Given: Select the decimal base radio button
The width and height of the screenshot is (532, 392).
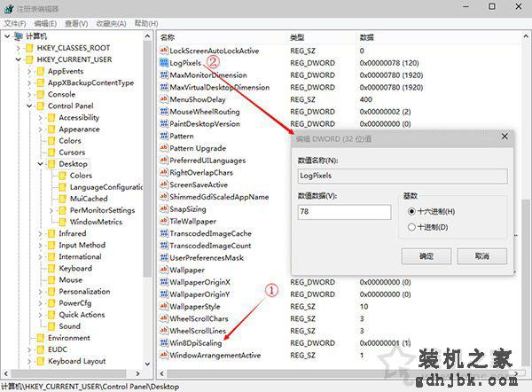Looking at the screenshot, I should point(411,227).
